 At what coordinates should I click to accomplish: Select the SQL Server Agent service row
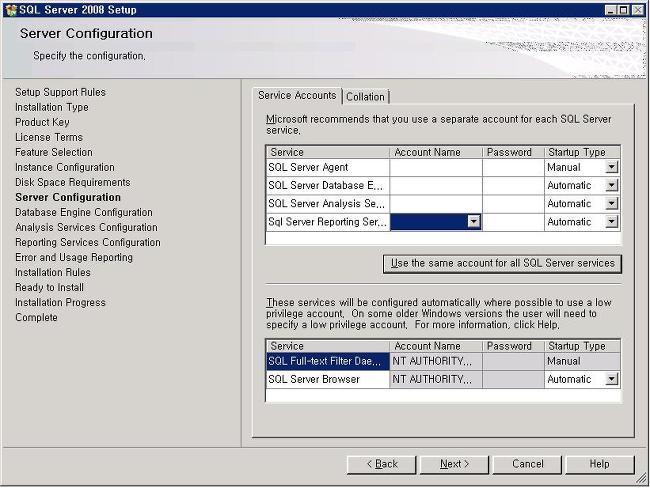pyautogui.click(x=327, y=167)
